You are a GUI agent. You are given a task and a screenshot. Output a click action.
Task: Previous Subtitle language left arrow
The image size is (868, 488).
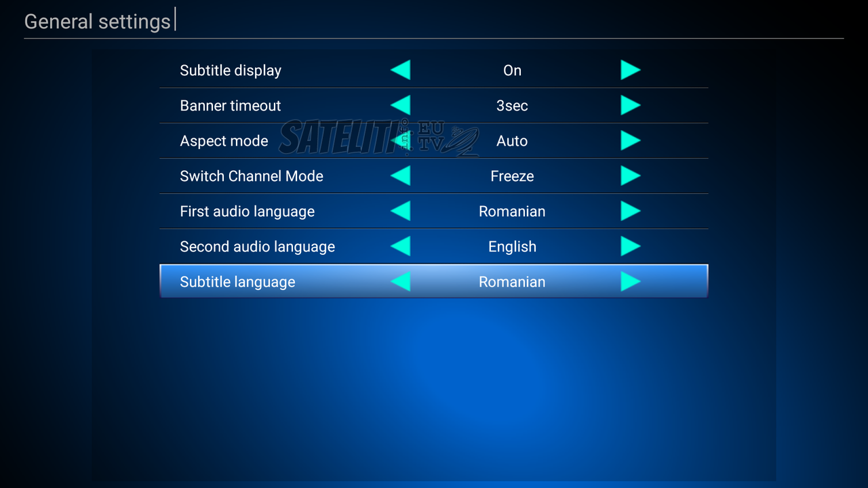click(401, 281)
